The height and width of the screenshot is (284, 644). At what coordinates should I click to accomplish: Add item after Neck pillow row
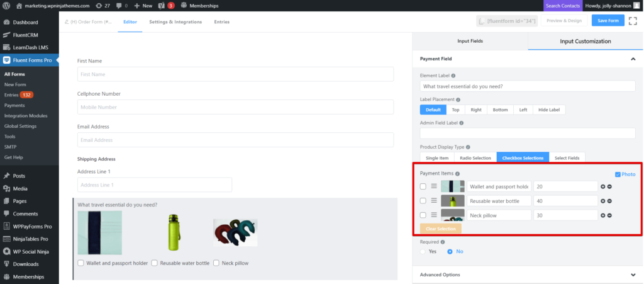pyautogui.click(x=603, y=215)
